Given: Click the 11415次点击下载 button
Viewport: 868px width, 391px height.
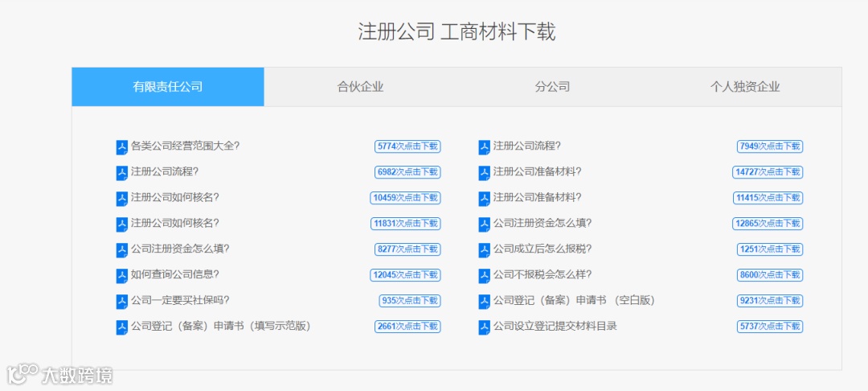Looking at the screenshot, I should (x=768, y=198).
